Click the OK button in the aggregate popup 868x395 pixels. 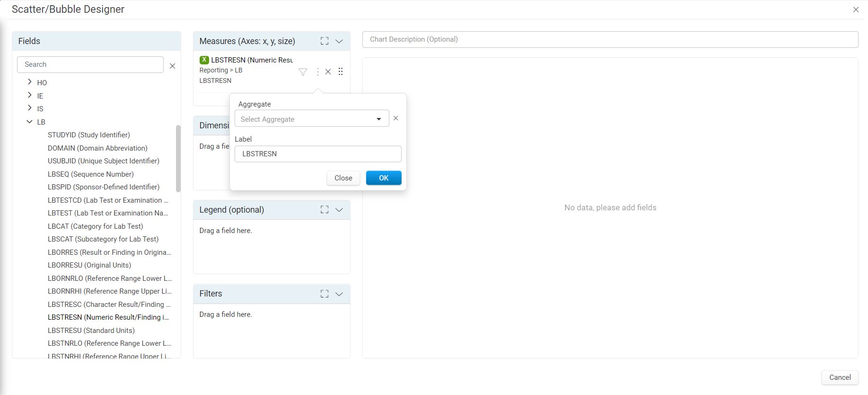[x=384, y=178]
